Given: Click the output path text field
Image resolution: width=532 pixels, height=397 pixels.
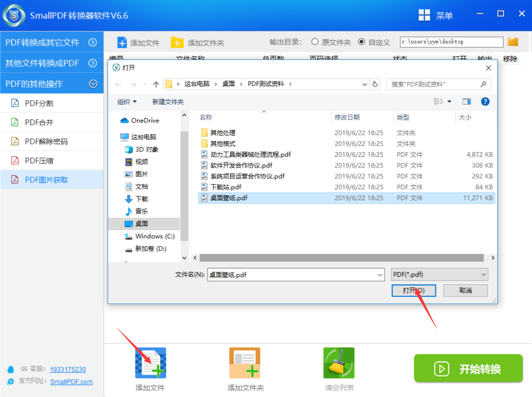Looking at the screenshot, I should click(451, 42).
